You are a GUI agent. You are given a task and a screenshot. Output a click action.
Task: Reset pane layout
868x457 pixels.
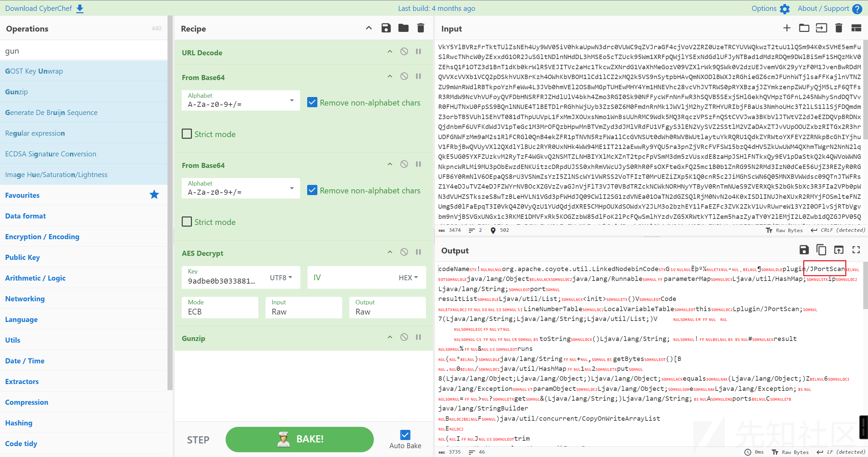(856, 28)
